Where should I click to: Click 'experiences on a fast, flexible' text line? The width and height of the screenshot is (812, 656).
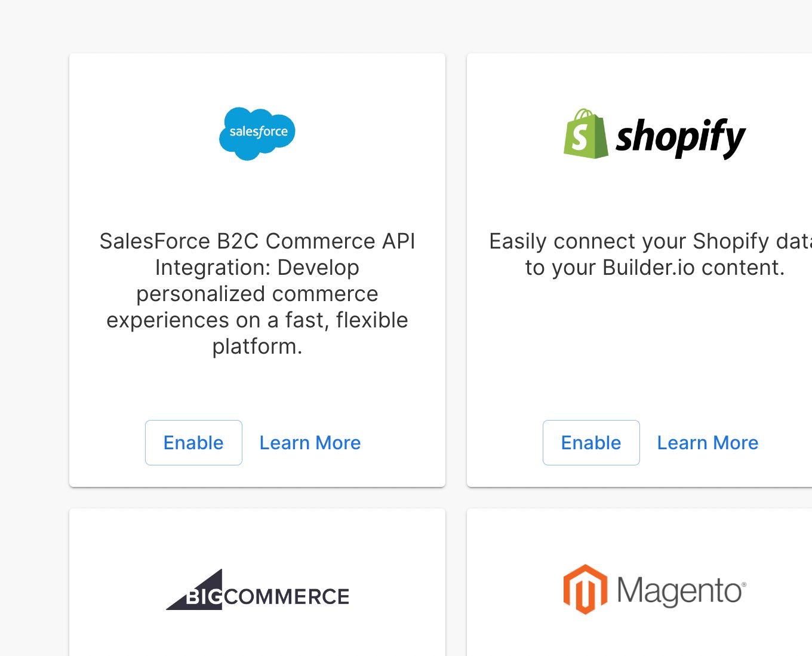[257, 320]
